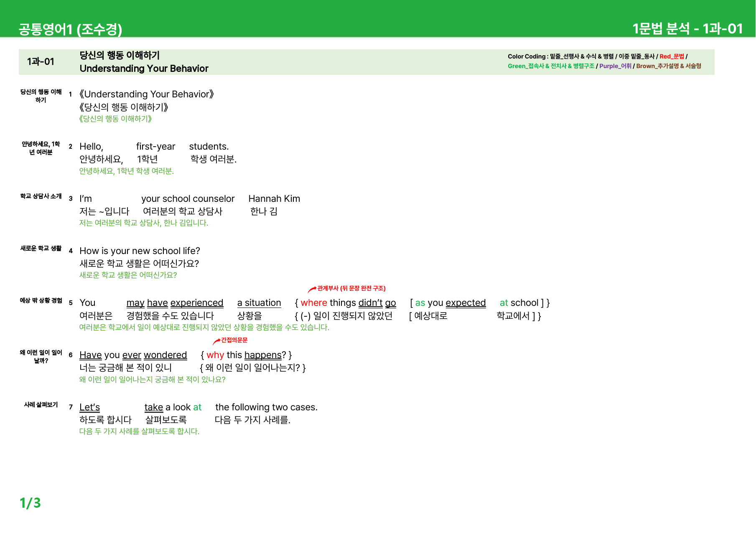Click the sentence 'How is your new school life?'

[140, 251]
